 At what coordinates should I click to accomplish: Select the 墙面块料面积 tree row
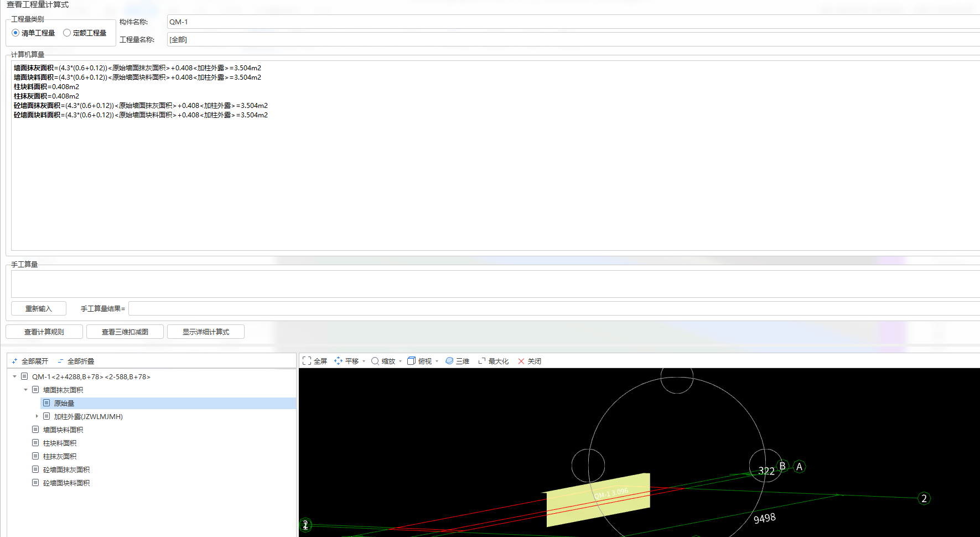click(63, 430)
